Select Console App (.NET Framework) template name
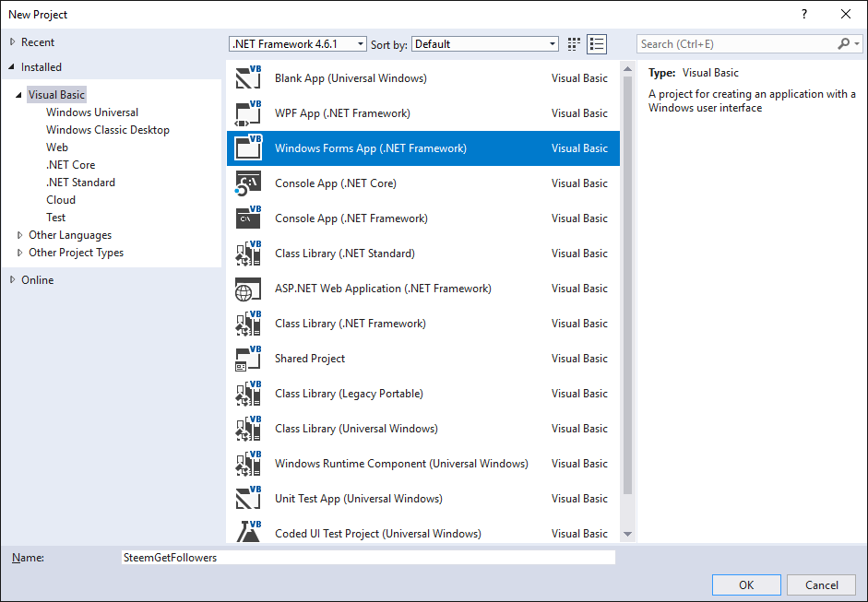 click(x=351, y=218)
